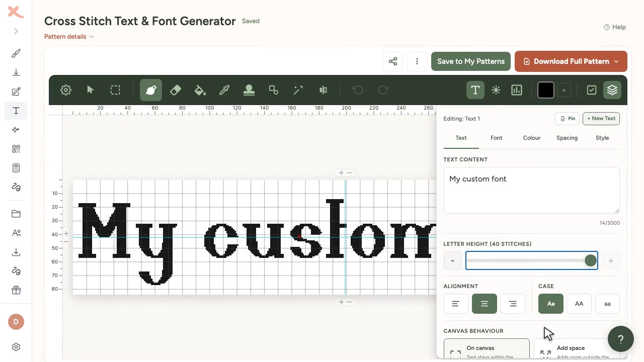The image size is (644, 362).
Task: Decrease letter height with minus button
Action: [x=452, y=260]
